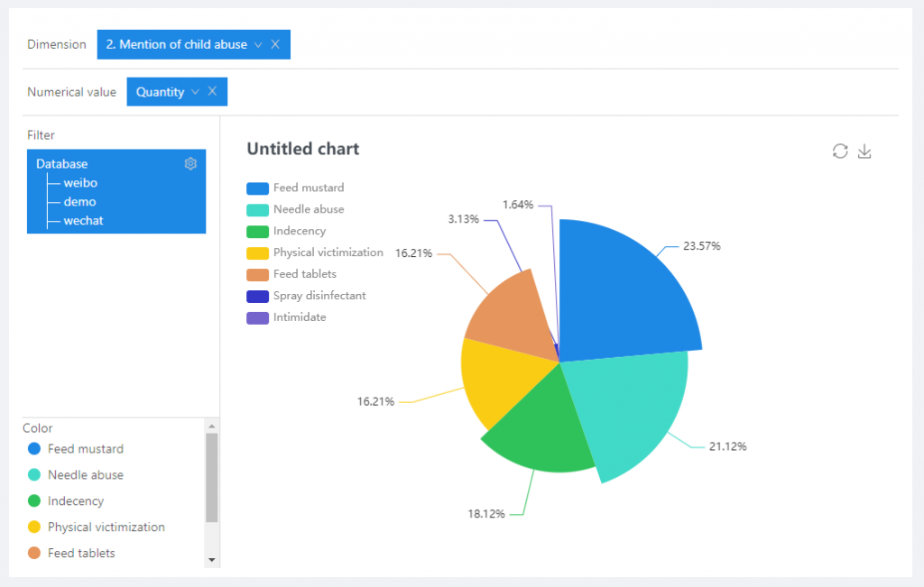Click the refresh chart icon
This screenshot has width=924, height=587.
point(840,151)
